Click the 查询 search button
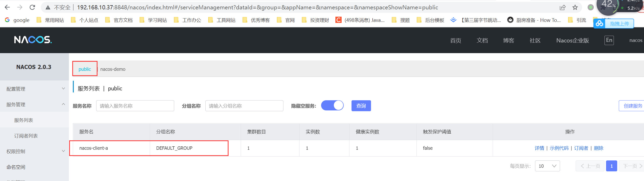This screenshot has width=644, height=181. (x=361, y=106)
